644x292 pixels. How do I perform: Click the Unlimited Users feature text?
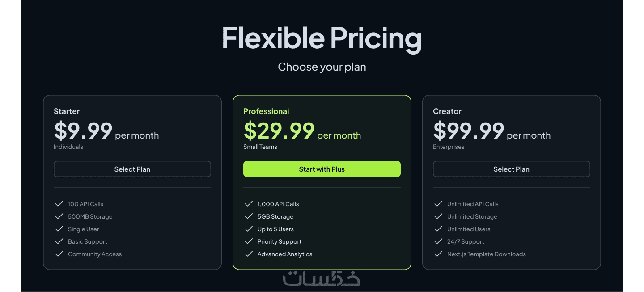(469, 229)
